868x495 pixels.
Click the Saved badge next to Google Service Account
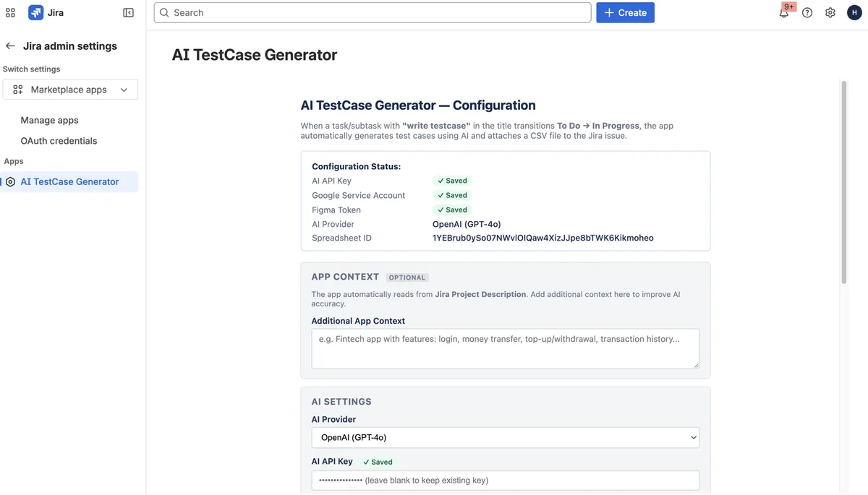[452, 195]
